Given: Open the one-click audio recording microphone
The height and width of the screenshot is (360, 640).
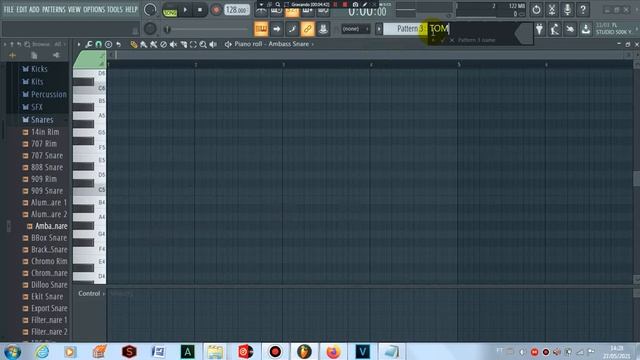Looking at the screenshot, I should pos(567,9).
